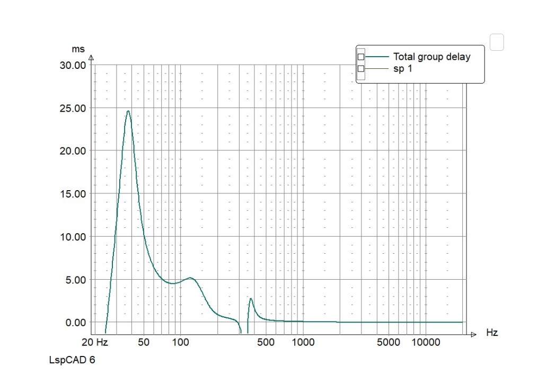Image resolution: width=555 pixels, height=392 pixels.
Task: Click the curve's small bump past 100 Hz
Action: pos(190,278)
